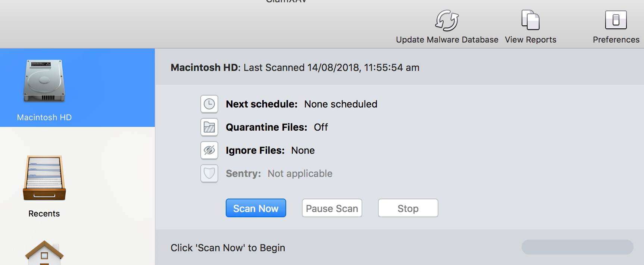Click the "Recents" sidebar label
Viewport: 644px width, 265px height.
click(x=44, y=213)
